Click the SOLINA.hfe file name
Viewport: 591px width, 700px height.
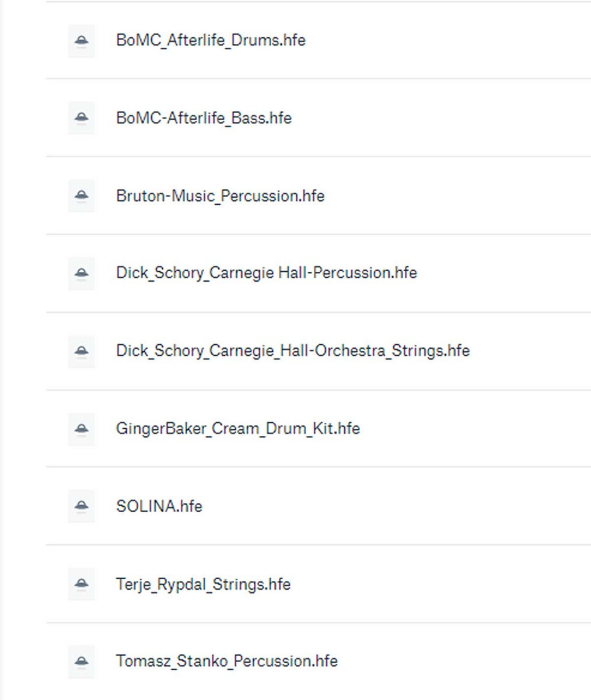tap(159, 506)
